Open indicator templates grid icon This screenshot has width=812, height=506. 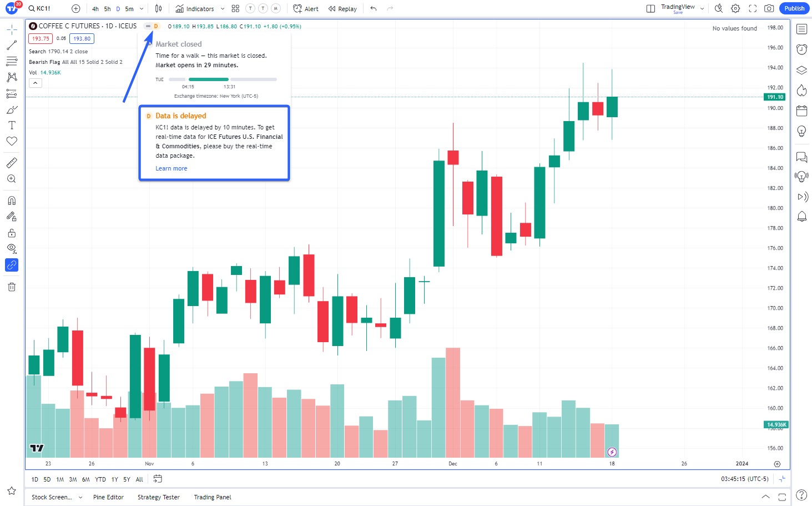pos(235,8)
